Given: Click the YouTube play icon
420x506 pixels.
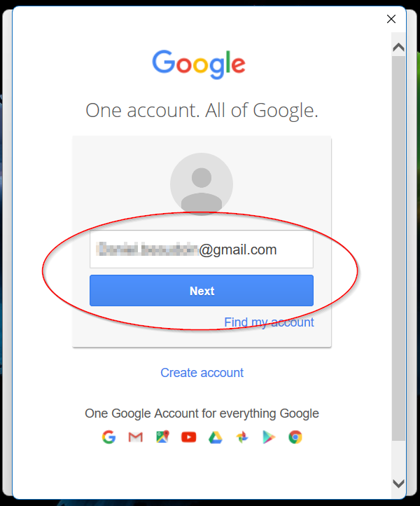Looking at the screenshot, I should coord(188,437).
